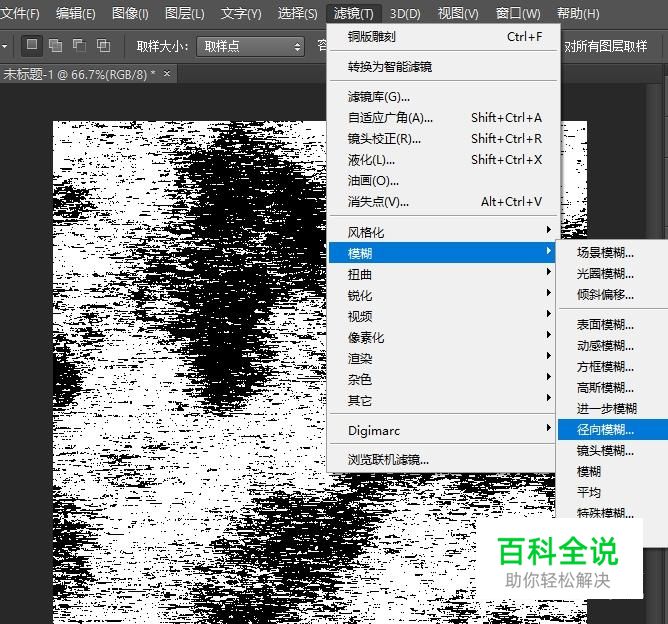Expand the 锐化 submenu
This screenshot has width=668, height=624.
pyautogui.click(x=442, y=295)
